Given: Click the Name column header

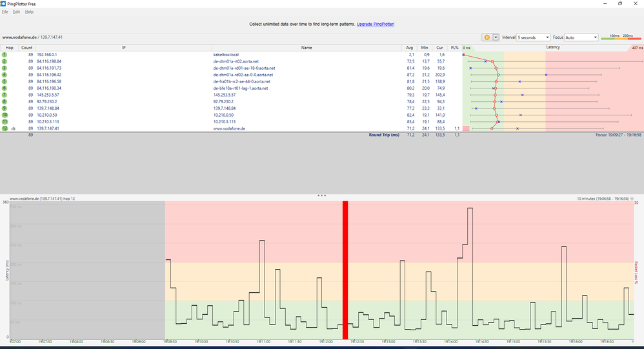Looking at the screenshot, I should 307,48.
